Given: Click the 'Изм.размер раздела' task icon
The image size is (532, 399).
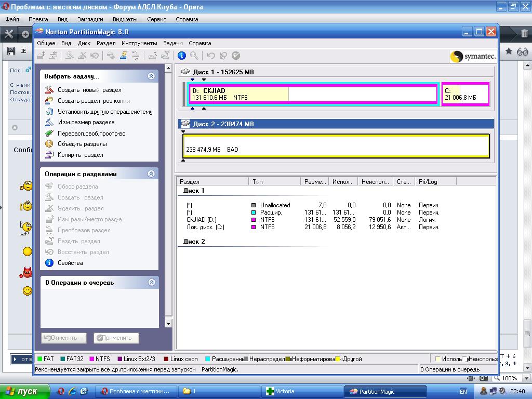Looking at the screenshot, I should (49, 123).
